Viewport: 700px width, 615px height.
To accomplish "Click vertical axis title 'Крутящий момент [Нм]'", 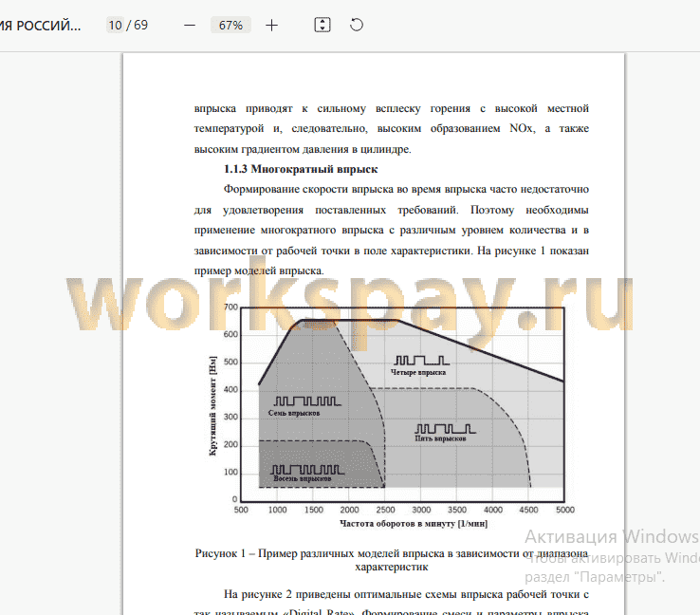I will click(x=213, y=405).
